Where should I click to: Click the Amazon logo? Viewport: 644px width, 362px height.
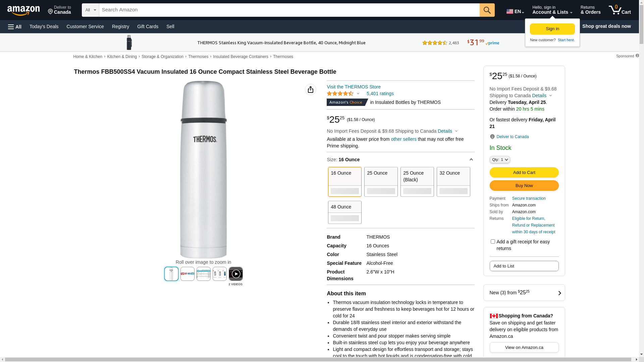pyautogui.click(x=23, y=10)
